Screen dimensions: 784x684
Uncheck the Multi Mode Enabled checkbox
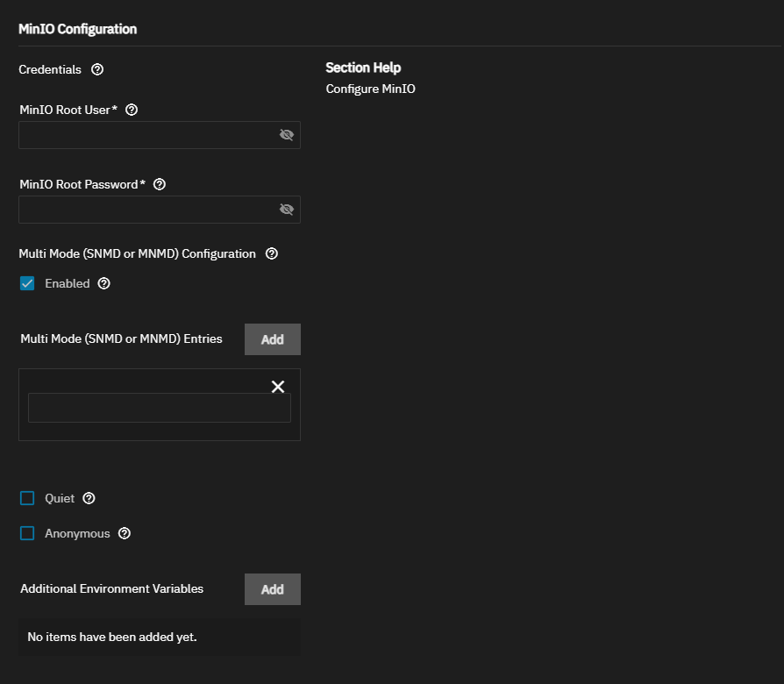tap(27, 283)
